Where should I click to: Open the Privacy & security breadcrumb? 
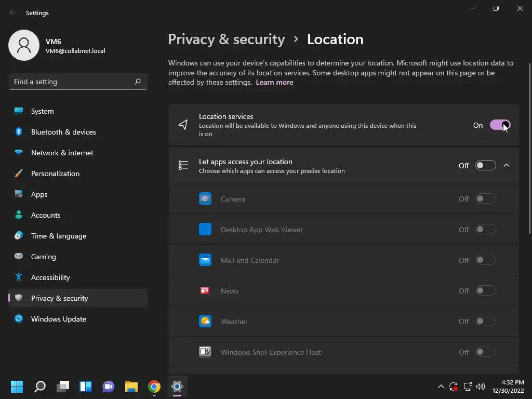[227, 39]
